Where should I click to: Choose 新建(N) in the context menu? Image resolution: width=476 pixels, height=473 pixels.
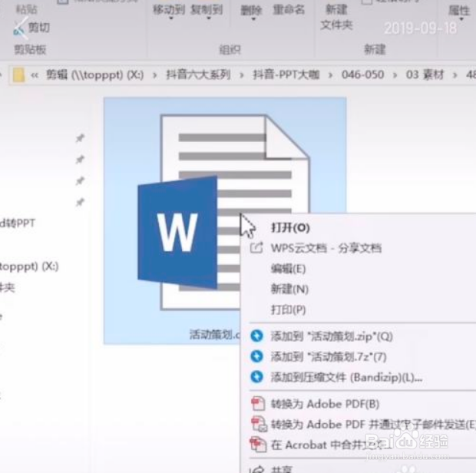(x=289, y=289)
